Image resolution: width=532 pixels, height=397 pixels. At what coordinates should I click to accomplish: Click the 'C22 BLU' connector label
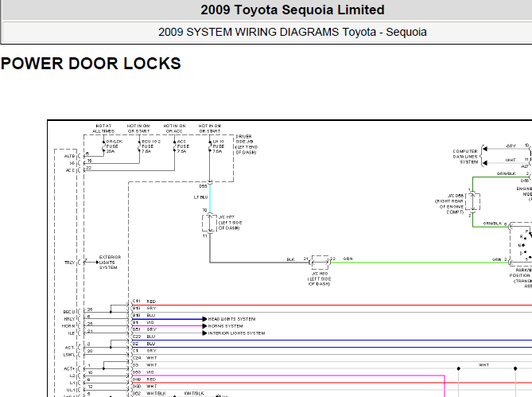pyautogui.click(x=144, y=337)
